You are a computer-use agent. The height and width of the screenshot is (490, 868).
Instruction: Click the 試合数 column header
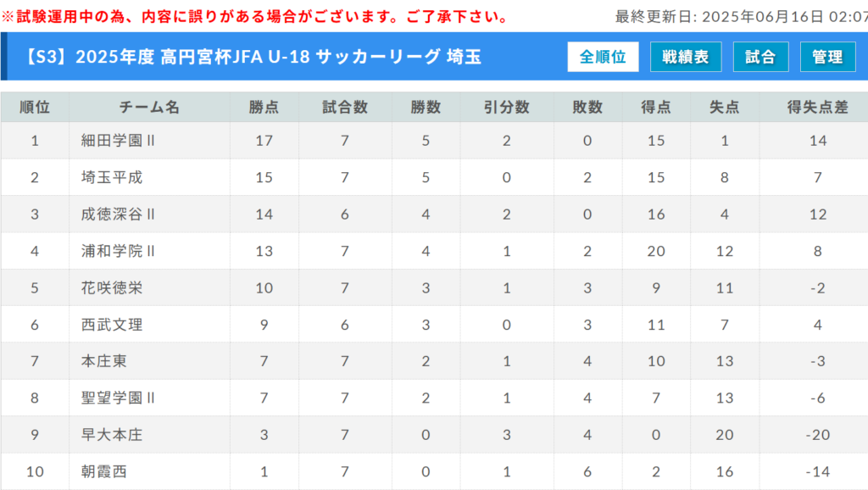pos(345,107)
